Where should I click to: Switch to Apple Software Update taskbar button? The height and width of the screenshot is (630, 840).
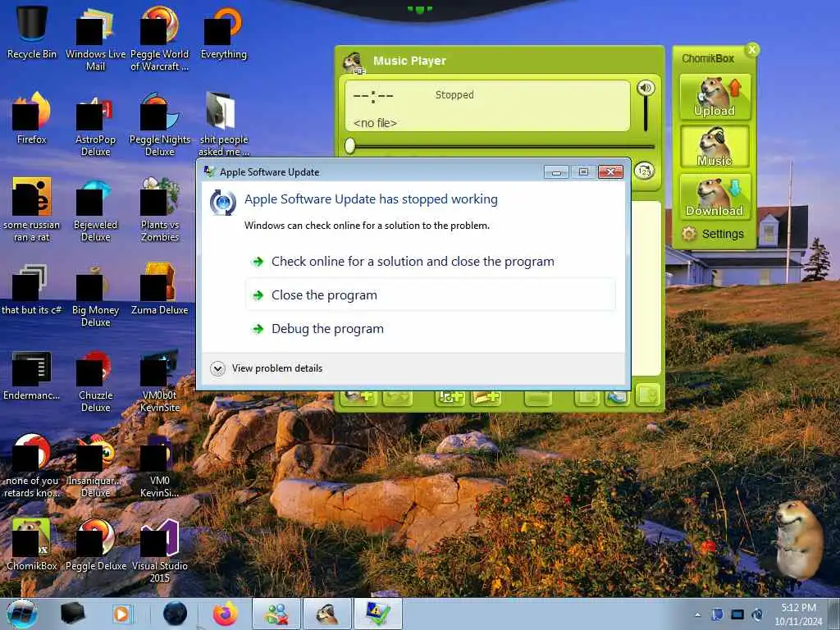click(x=378, y=614)
